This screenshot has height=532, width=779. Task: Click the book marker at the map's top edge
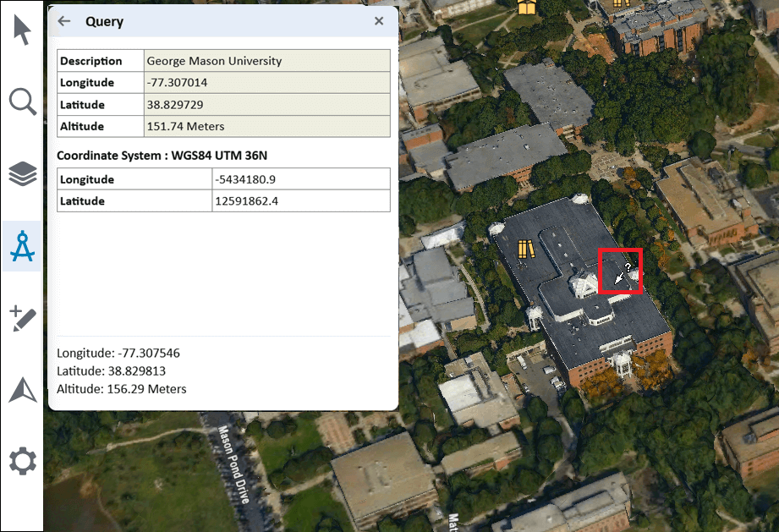[527, 8]
